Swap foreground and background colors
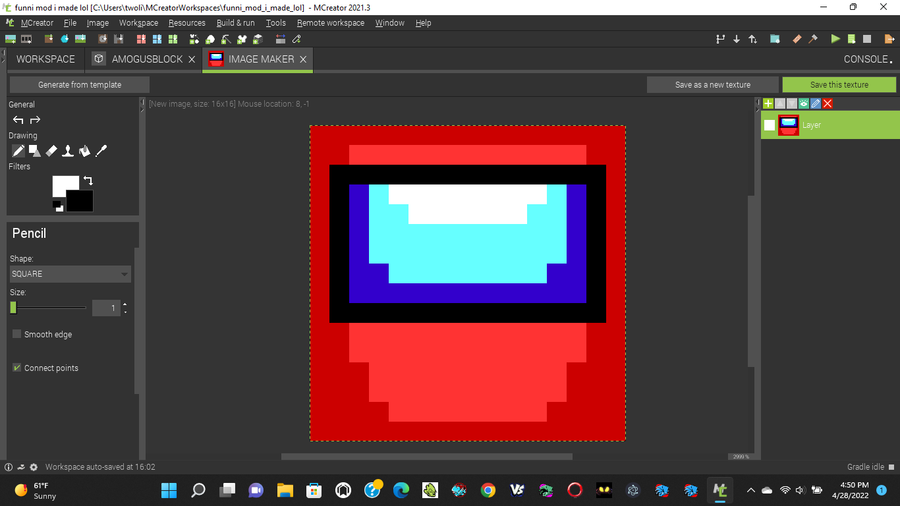The image size is (900, 506). coord(88,181)
